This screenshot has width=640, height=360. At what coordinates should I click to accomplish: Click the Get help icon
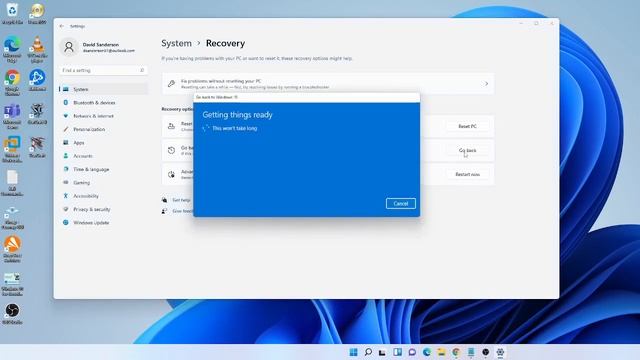[x=164, y=200]
